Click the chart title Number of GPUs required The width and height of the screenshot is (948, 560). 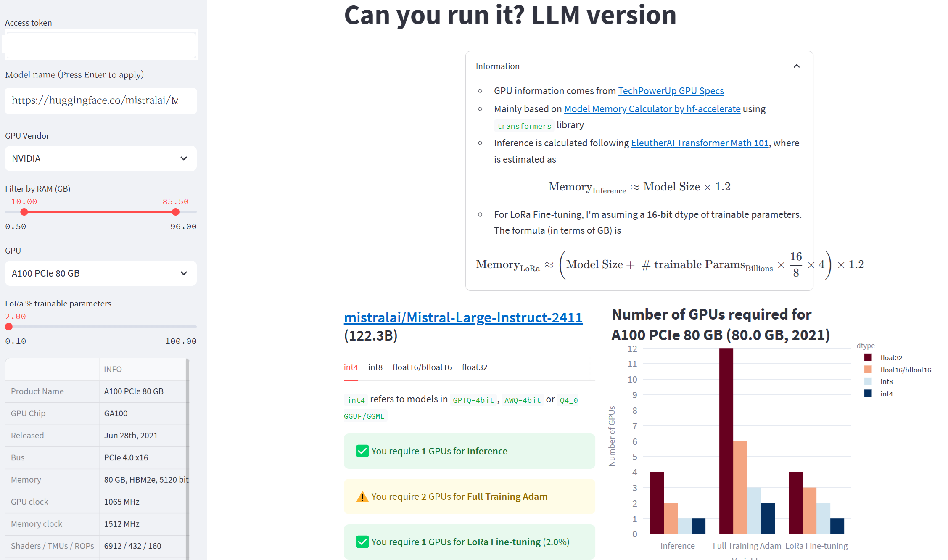click(x=720, y=325)
